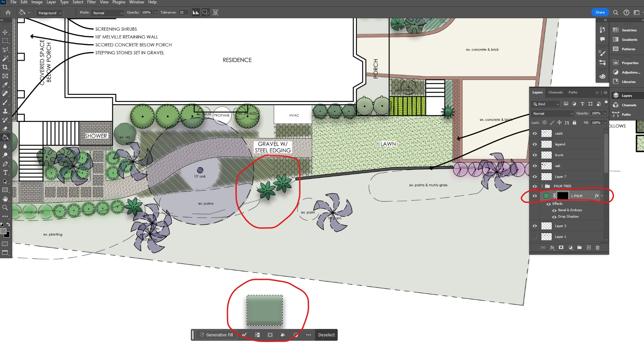This screenshot has width=644, height=361.
Task: Select the Rectangular Marquee tool
Action: (x=5, y=41)
